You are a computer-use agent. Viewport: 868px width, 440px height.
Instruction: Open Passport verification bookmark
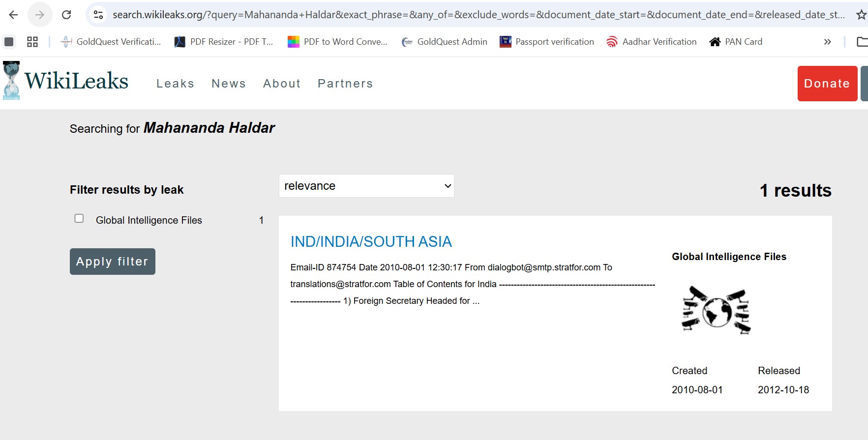547,42
